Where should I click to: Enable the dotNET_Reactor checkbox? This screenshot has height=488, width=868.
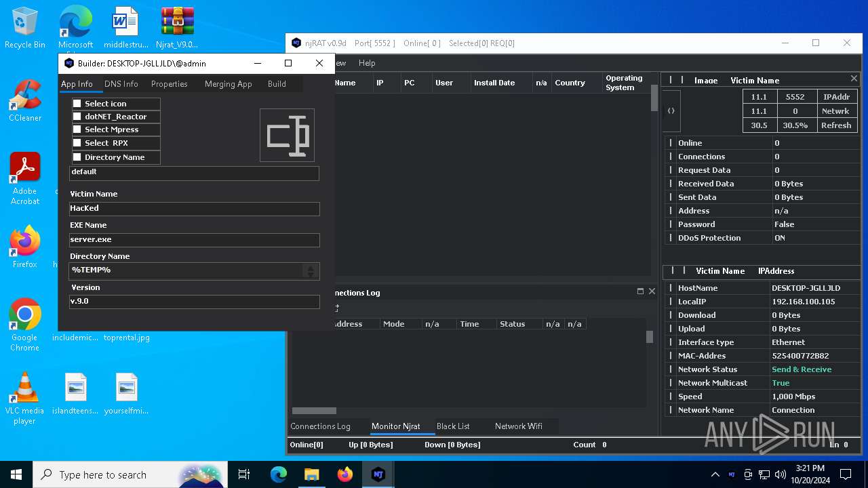77,117
